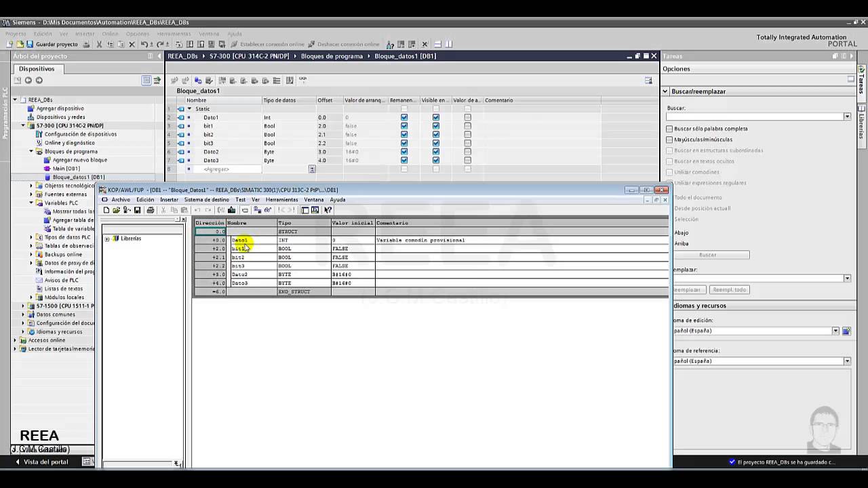Image resolution: width=868 pixels, height=488 pixels.
Task: Collapse the Árbol del proyecto panel arrow
Action: point(160,56)
